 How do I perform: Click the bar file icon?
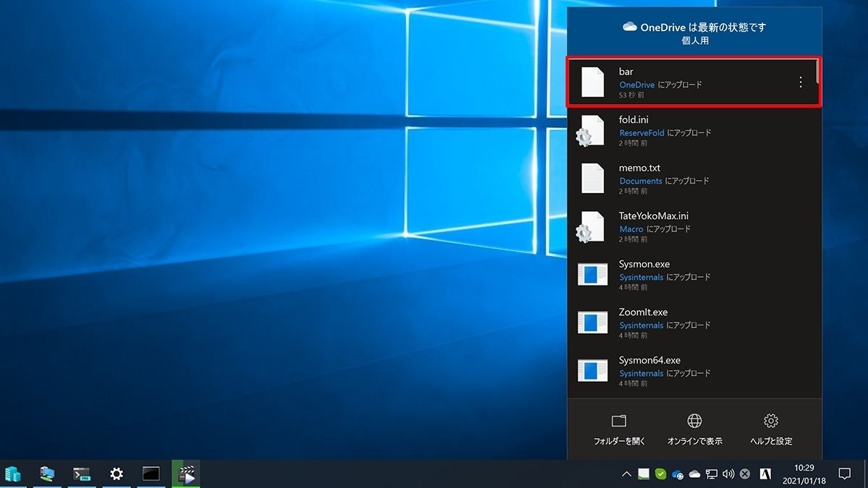coord(592,82)
